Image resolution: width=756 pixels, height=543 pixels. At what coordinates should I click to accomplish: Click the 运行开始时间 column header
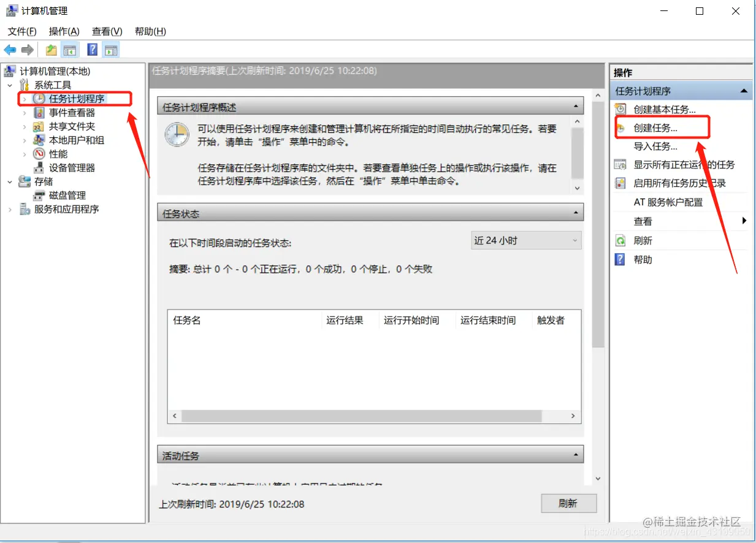418,320
